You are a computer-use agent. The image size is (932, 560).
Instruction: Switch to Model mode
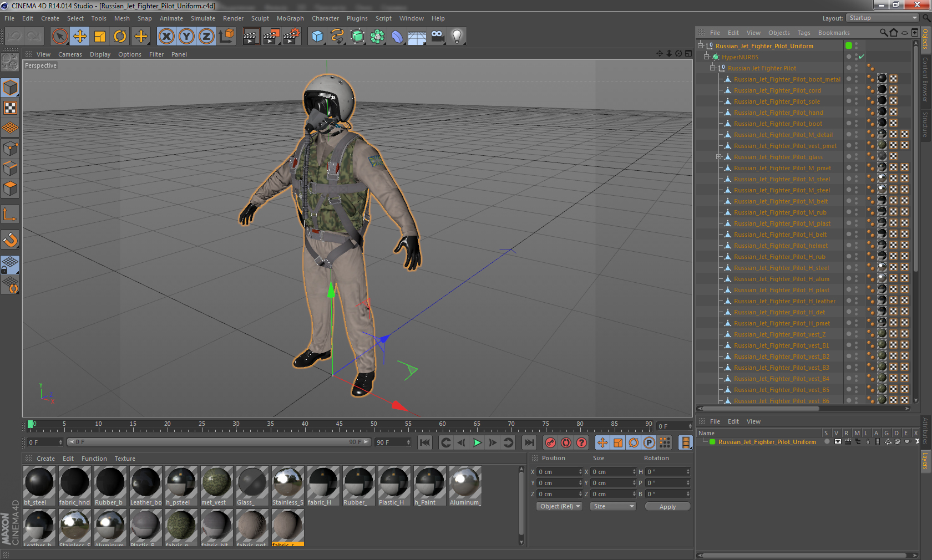point(10,88)
